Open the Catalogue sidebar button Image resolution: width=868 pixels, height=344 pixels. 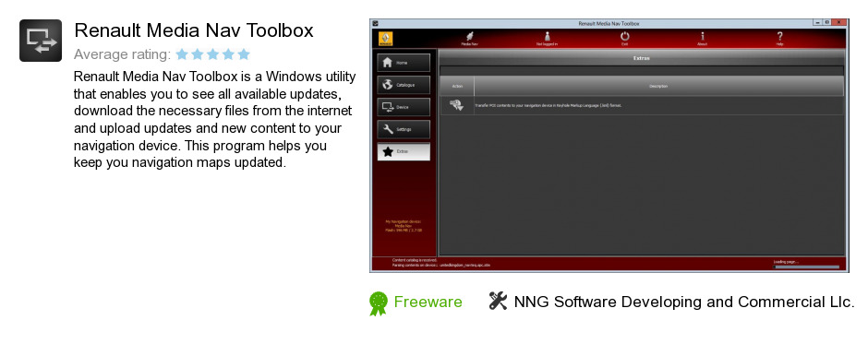click(404, 85)
